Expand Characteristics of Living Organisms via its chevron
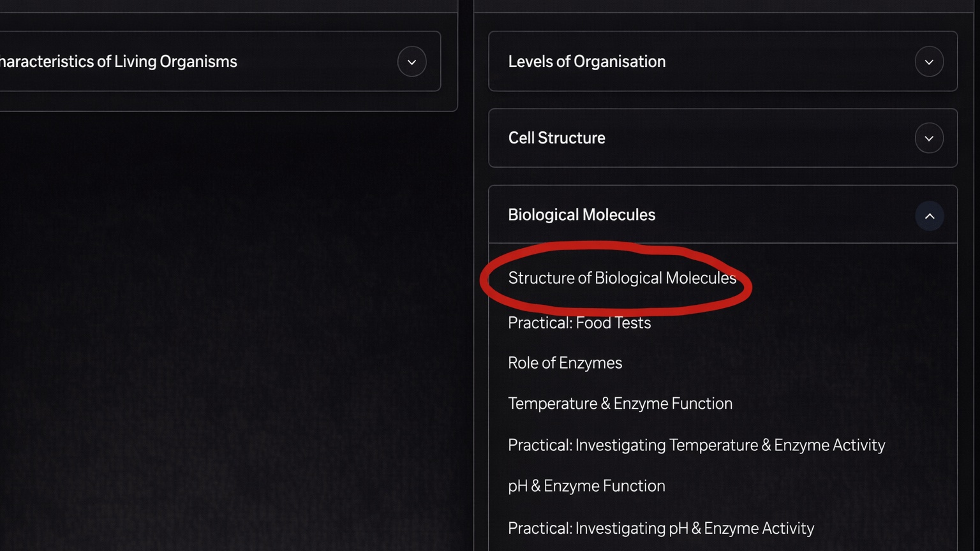 [x=412, y=61]
